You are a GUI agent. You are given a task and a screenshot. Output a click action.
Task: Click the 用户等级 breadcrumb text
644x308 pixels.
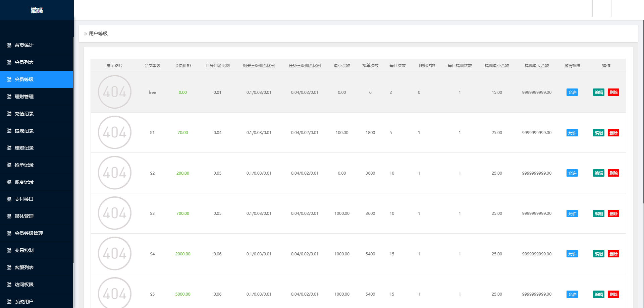(98, 34)
